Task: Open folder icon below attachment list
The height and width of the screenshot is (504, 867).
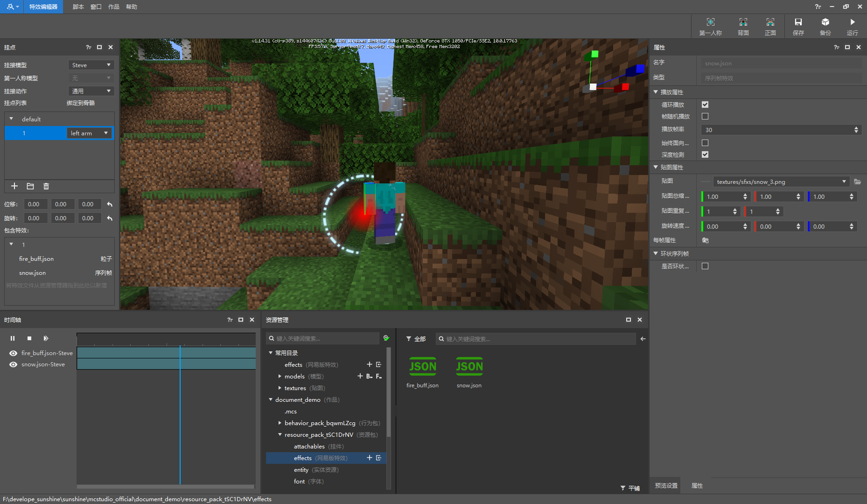Action: pyautogui.click(x=30, y=186)
